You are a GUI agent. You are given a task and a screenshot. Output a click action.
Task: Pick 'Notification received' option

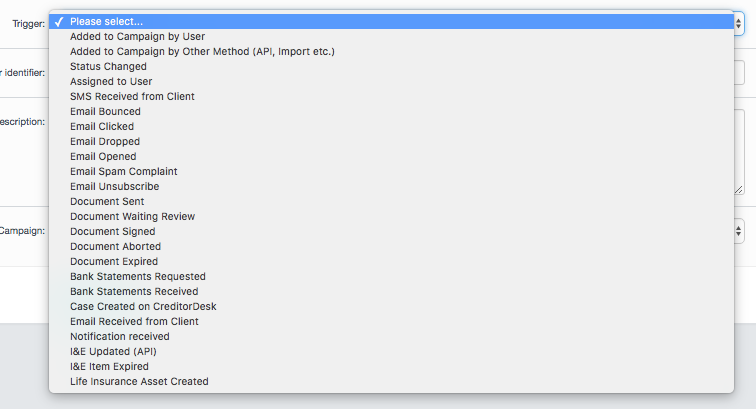(119, 336)
